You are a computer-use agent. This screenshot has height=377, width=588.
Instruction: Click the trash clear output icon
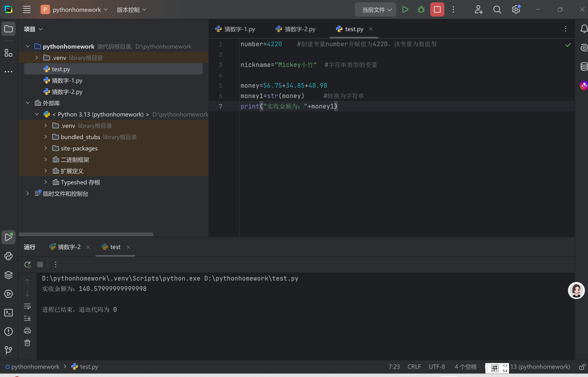[27, 343]
